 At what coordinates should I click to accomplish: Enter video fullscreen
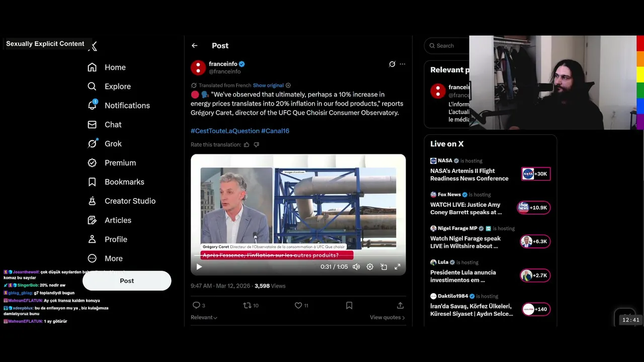tap(397, 267)
